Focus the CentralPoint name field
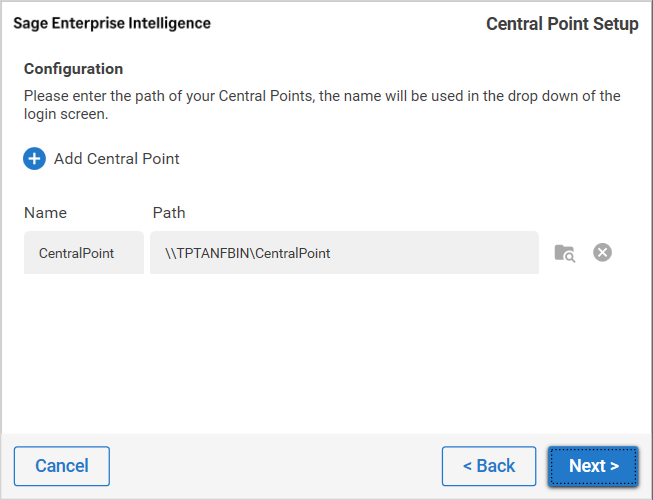This screenshot has width=653, height=500. 84,253
